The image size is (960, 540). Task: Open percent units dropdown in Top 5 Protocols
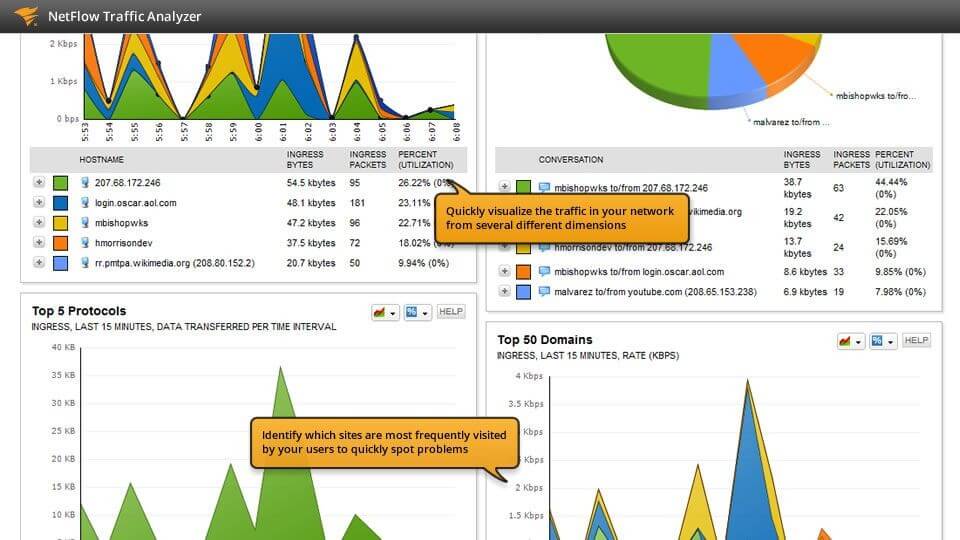click(x=417, y=312)
